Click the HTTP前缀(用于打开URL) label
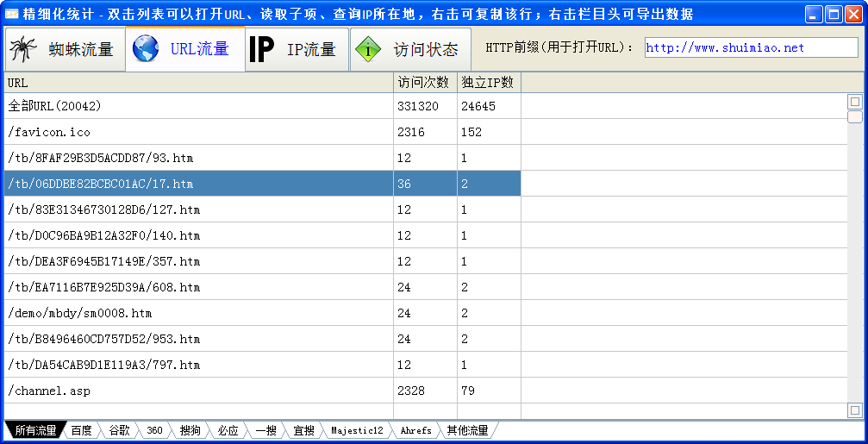 point(559,47)
